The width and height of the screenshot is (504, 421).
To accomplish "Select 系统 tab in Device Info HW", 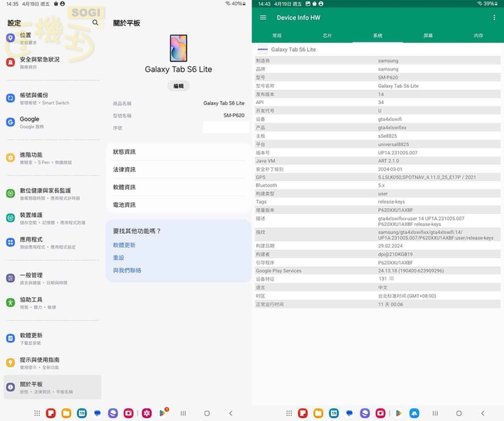I will point(377,36).
